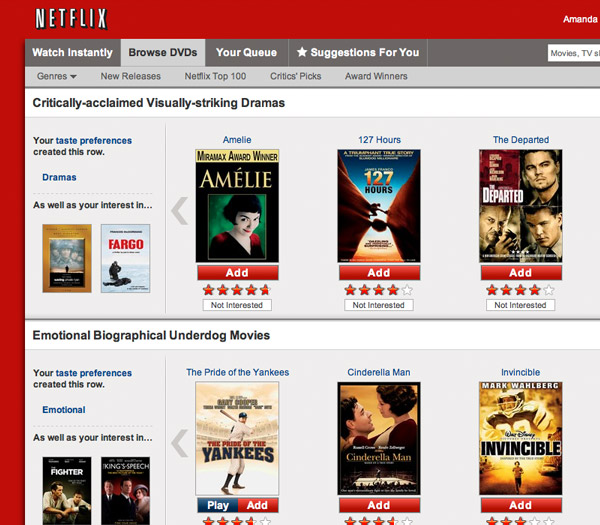Click the Netflix logo
The width and height of the screenshot is (600, 525).
(71, 19)
